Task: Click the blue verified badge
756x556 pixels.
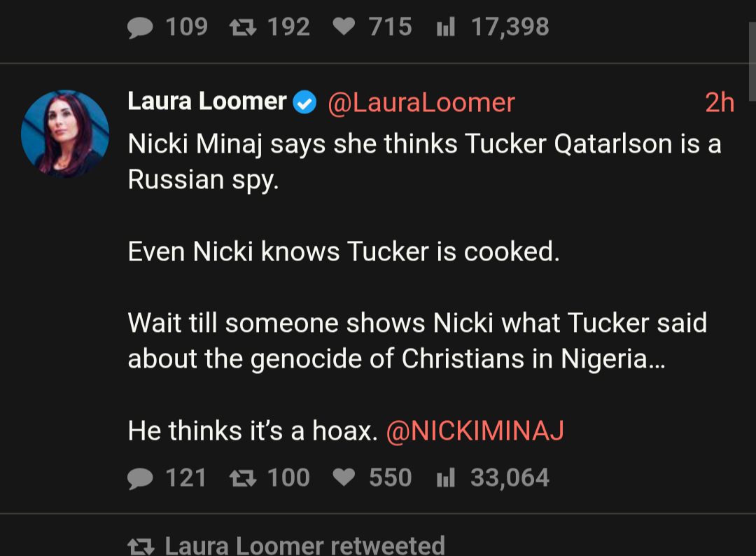Action: point(304,103)
